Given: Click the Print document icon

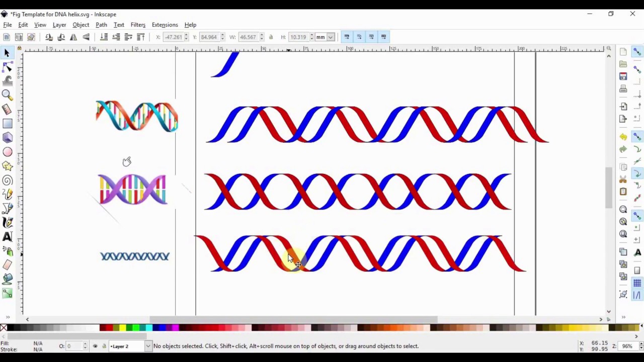Looking at the screenshot, I should click(x=623, y=89).
